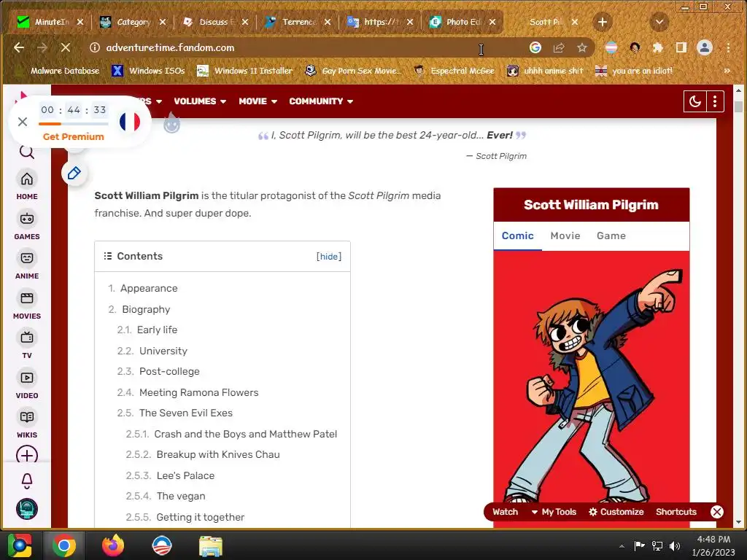The height and width of the screenshot is (560, 747).
Task: Expand My Tools menu in bottom toolbar
Action: tap(554, 512)
